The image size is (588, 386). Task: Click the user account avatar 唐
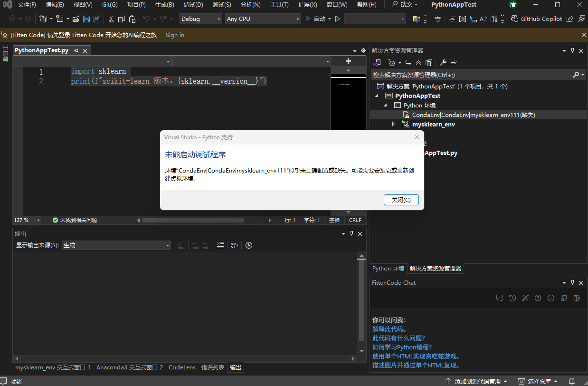click(512, 5)
